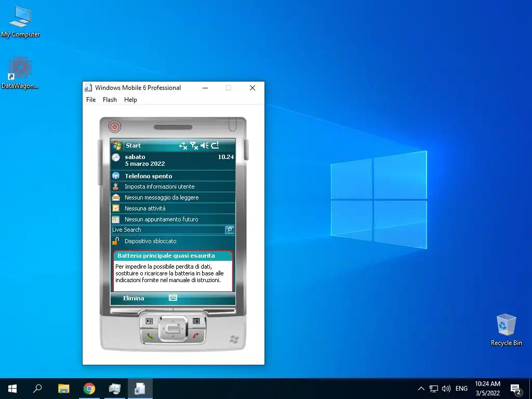Image resolution: width=532 pixels, height=399 pixels.
Task: Click the center D-pad action button
Action: (x=172, y=328)
